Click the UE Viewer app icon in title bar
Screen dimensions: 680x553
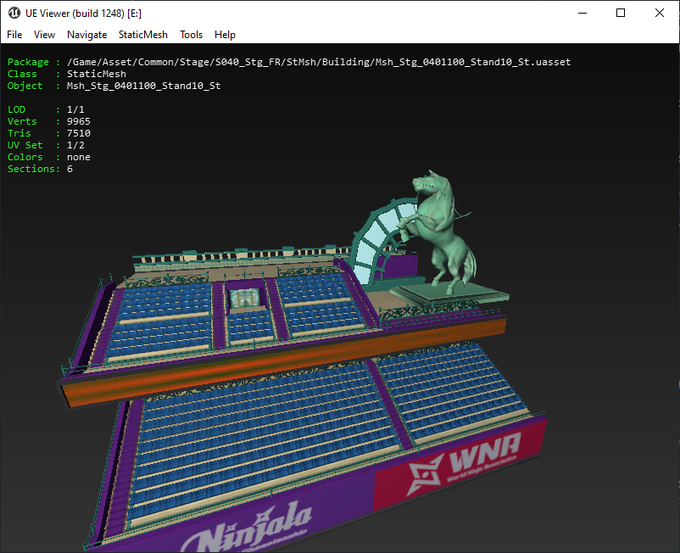[x=14, y=13]
